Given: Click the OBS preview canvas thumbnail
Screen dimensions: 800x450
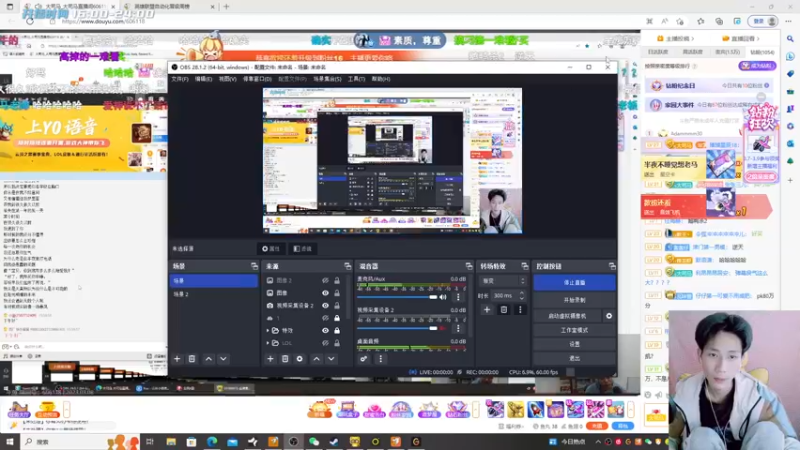Looking at the screenshot, I should pos(392,160).
